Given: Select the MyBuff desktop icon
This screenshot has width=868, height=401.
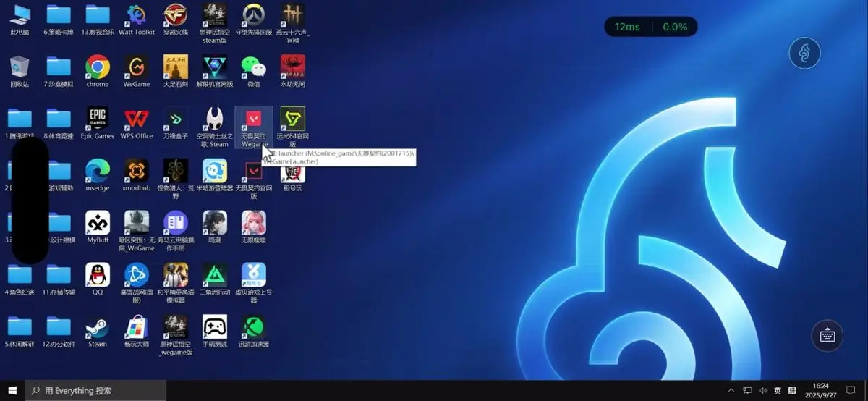Looking at the screenshot, I should 98,224.
